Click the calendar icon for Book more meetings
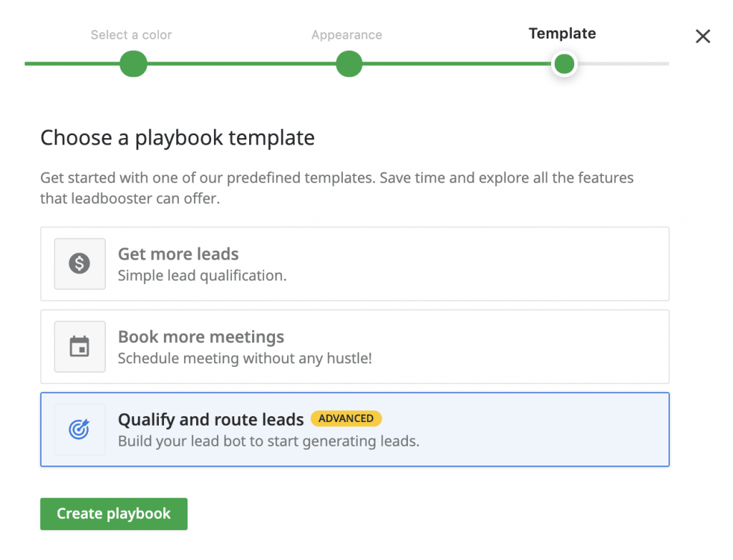 (79, 347)
